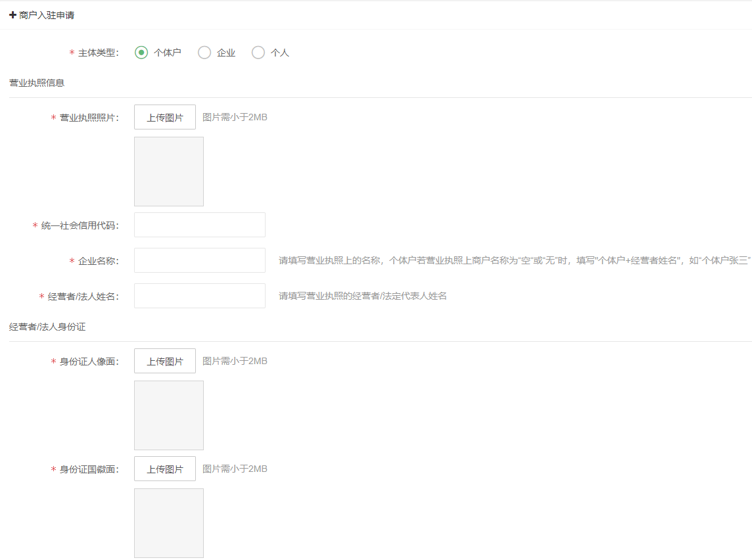This screenshot has height=560, width=752.
Task: Click the 营业执照照片 preview placeholder
Action: [x=169, y=172]
